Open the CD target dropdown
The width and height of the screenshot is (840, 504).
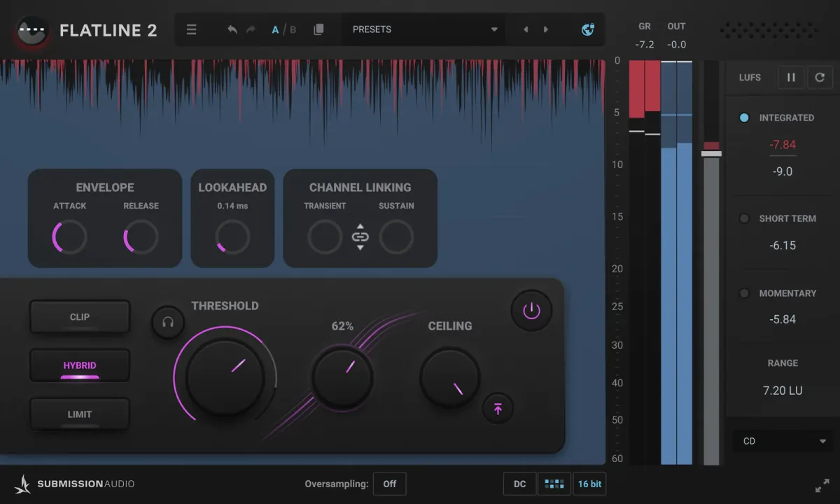tap(784, 441)
